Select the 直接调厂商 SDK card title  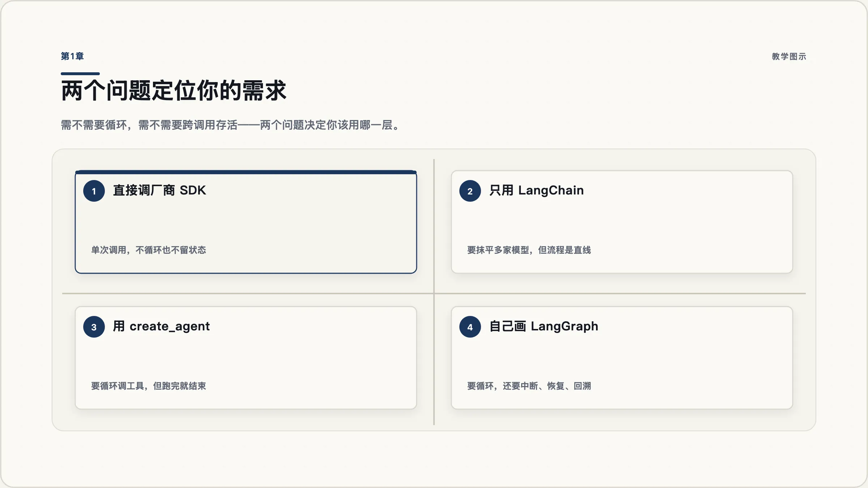[159, 190]
